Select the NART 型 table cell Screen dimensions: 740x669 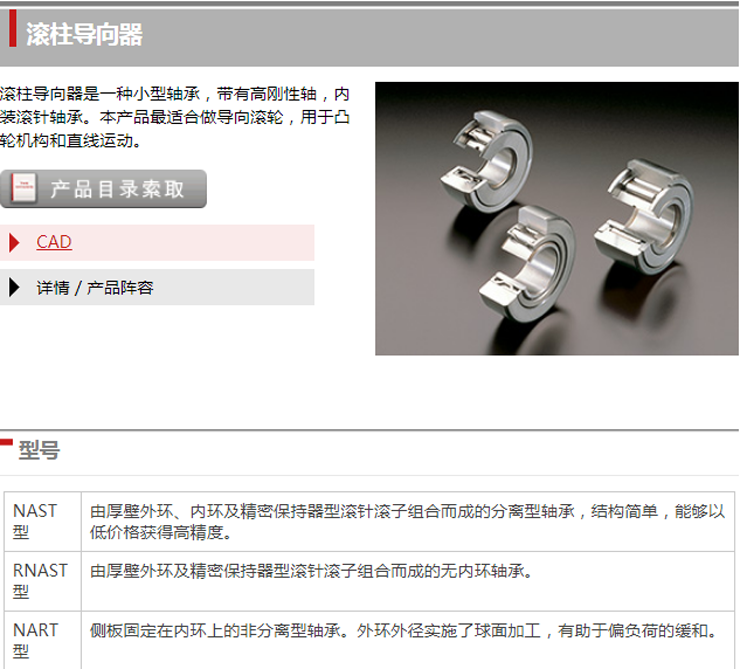click(x=42, y=640)
